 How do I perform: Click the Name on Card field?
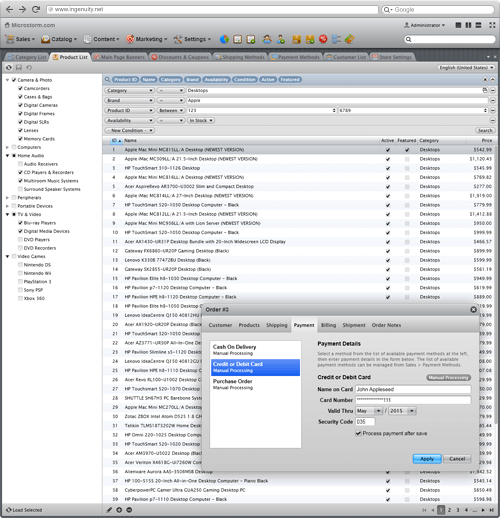coord(413,389)
